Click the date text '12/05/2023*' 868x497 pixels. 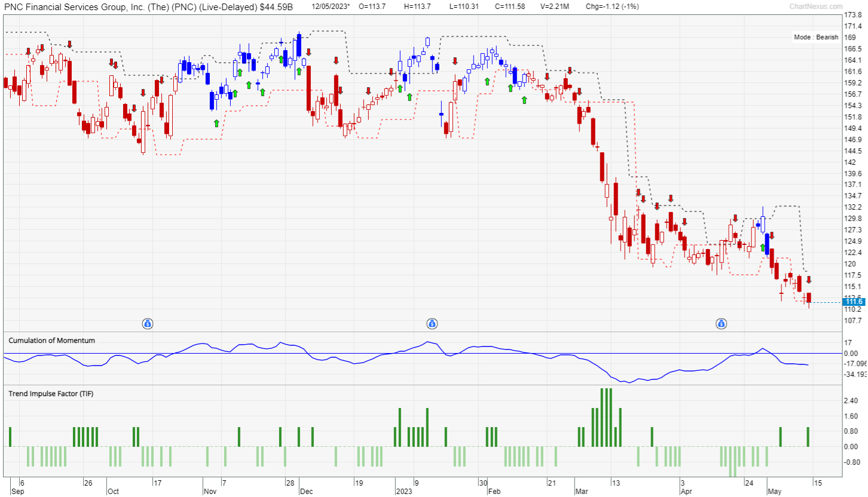331,7
